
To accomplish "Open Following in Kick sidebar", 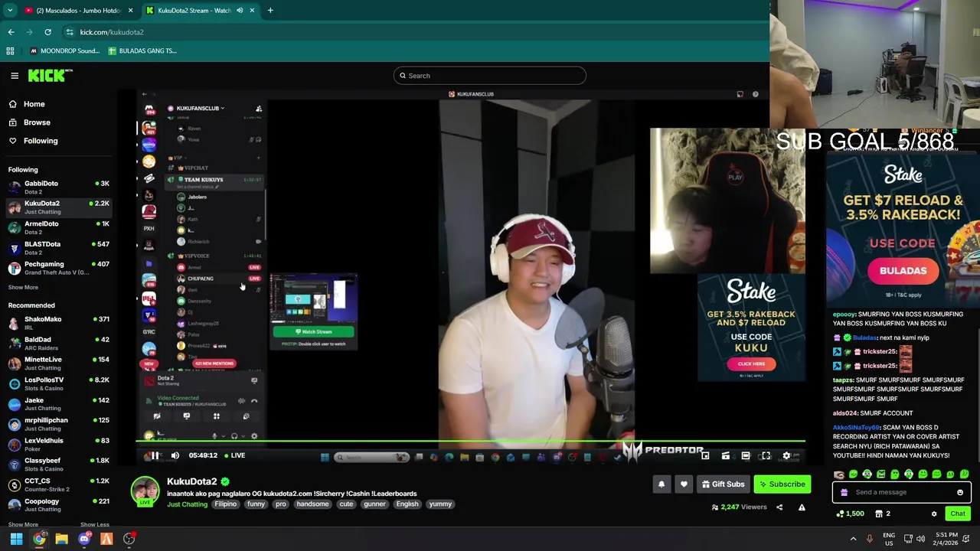I will (41, 141).
